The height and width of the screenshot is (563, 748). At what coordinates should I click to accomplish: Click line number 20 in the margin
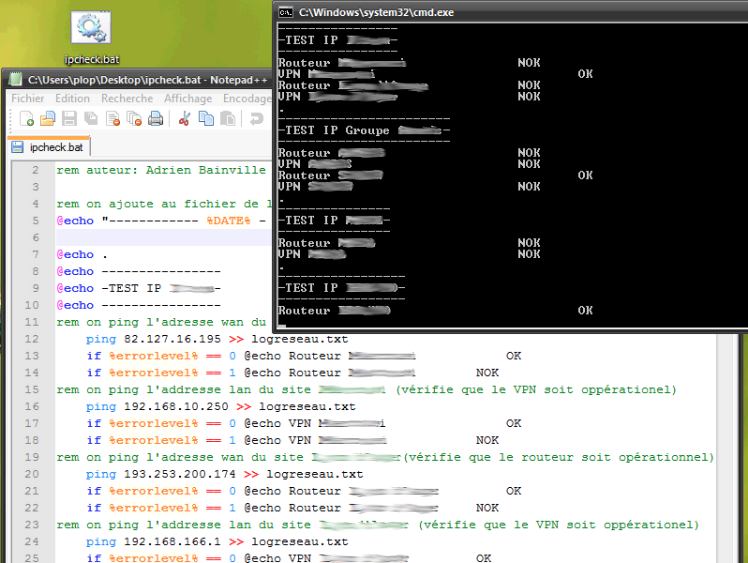[31, 474]
